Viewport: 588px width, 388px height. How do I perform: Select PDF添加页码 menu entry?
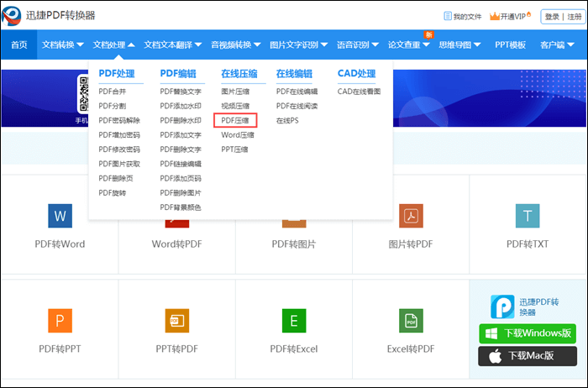pyautogui.click(x=181, y=178)
